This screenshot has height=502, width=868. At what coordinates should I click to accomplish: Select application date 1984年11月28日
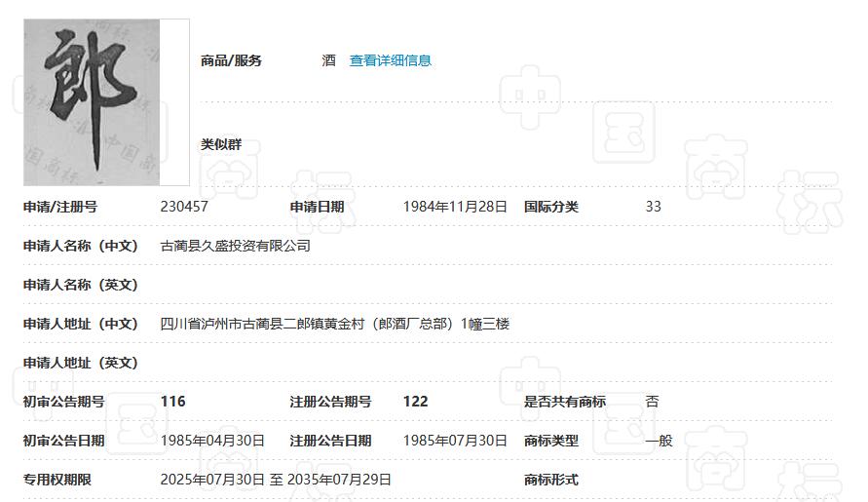[455, 207]
